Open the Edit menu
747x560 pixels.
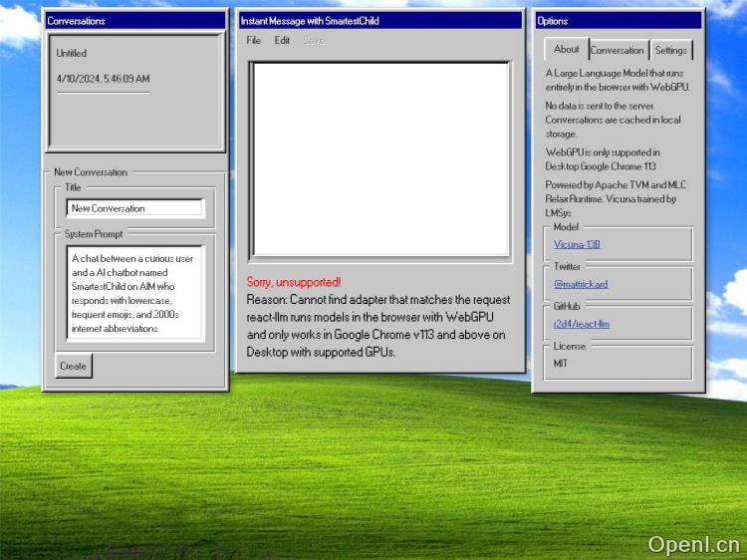(x=282, y=41)
